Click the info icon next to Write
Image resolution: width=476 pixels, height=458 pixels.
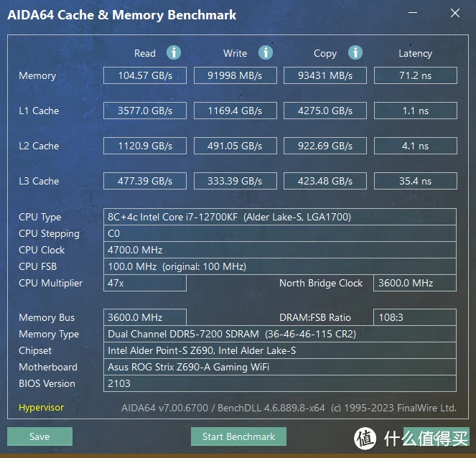point(265,53)
